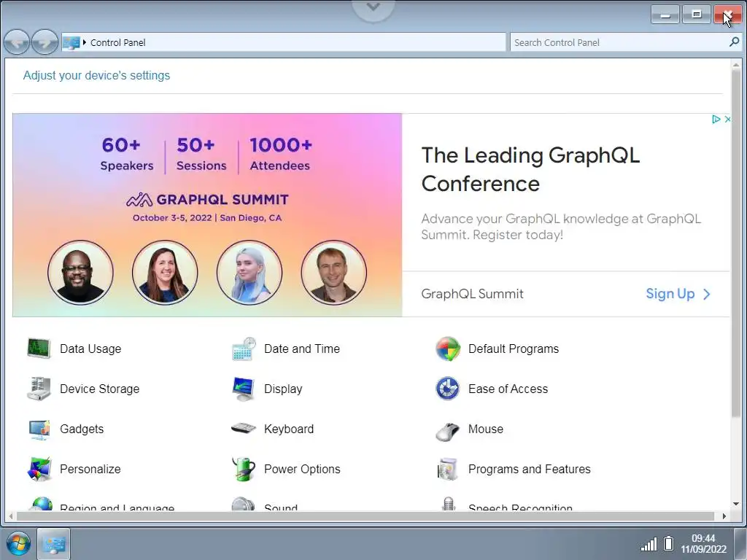Open the Keyboard icon
This screenshot has width=747, height=560.
tap(244, 429)
